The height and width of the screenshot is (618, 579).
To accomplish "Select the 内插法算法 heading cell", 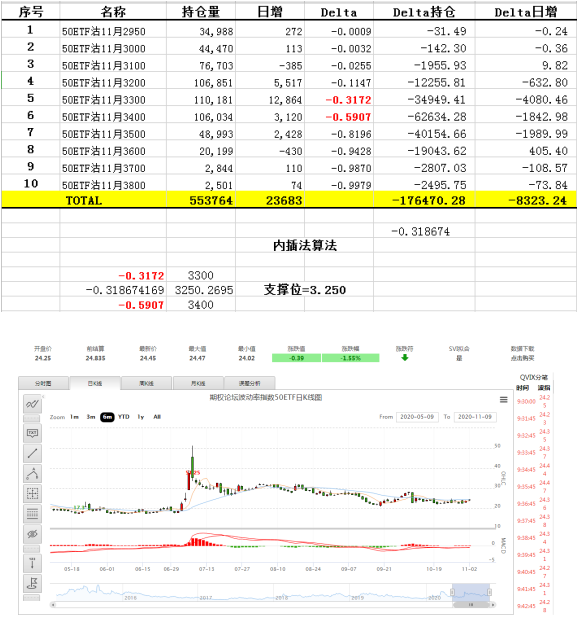I will point(305,245).
